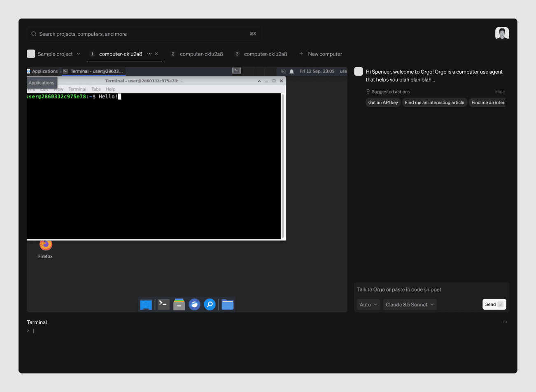
Task: Switch to the second computer-ckiu2a8 tab
Action: pyautogui.click(x=201, y=54)
